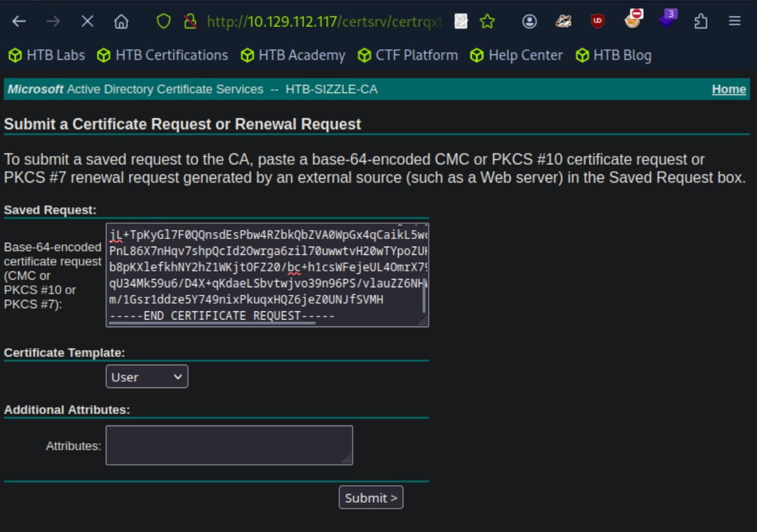The image size is (757, 532).
Task: Open the fox extension with red badge
Action: pos(633,19)
